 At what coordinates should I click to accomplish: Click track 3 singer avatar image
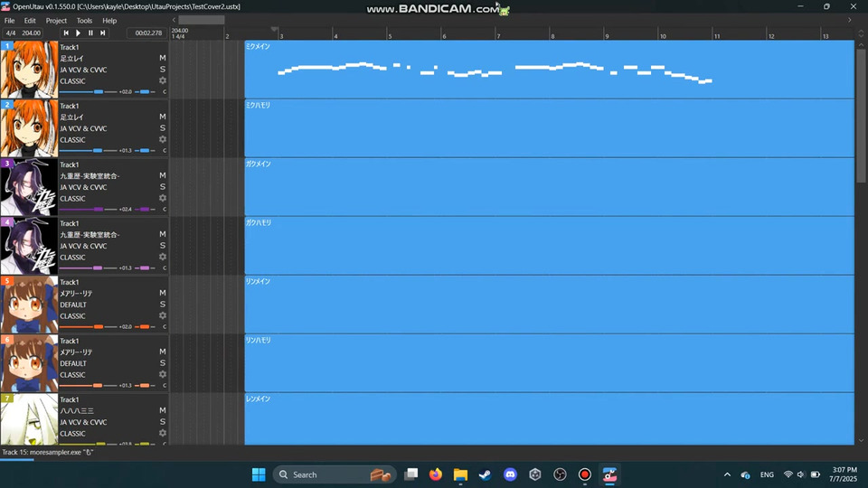29,187
